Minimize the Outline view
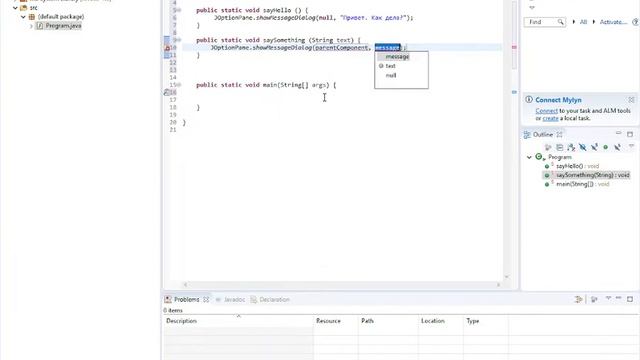640x360 pixels. tap(618, 133)
